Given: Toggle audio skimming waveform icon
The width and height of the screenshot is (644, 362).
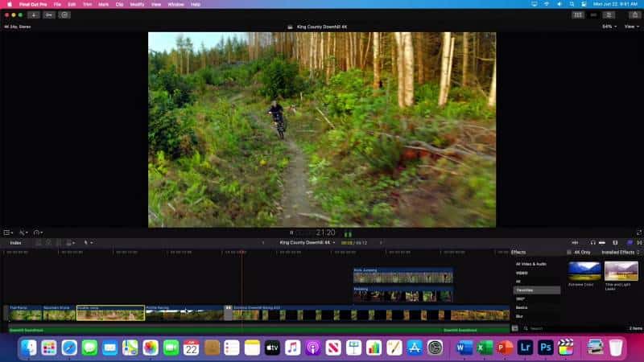Looking at the screenshot, I should click(575, 243).
